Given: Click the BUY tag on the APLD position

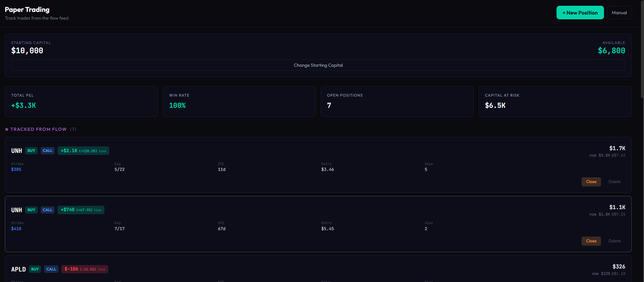Looking at the screenshot, I should click(35, 269).
